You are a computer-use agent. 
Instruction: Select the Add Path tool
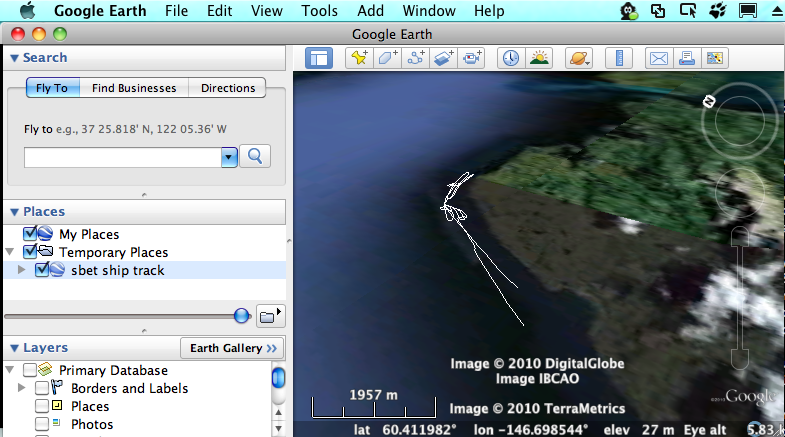[x=415, y=58]
